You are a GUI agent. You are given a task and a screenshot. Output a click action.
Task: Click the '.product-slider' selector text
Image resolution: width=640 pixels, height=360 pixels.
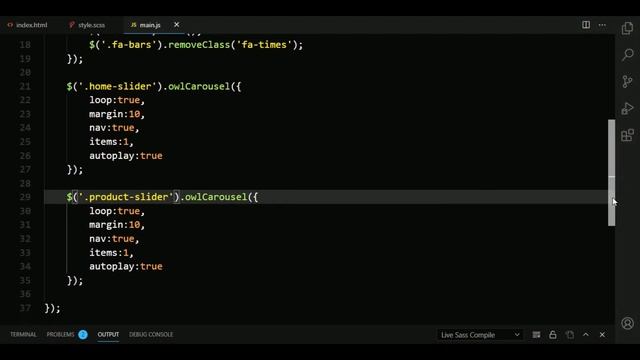pos(126,197)
